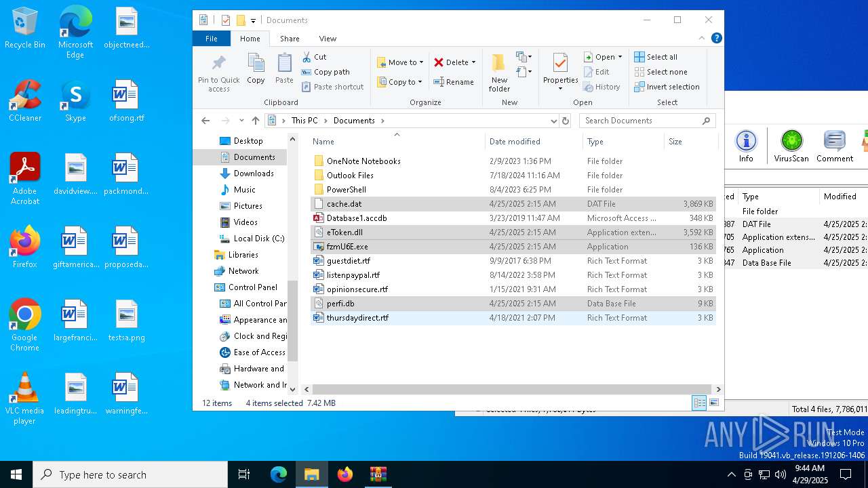Click the Open command dropdown arrow
This screenshot has height=488, width=868.
click(x=620, y=57)
